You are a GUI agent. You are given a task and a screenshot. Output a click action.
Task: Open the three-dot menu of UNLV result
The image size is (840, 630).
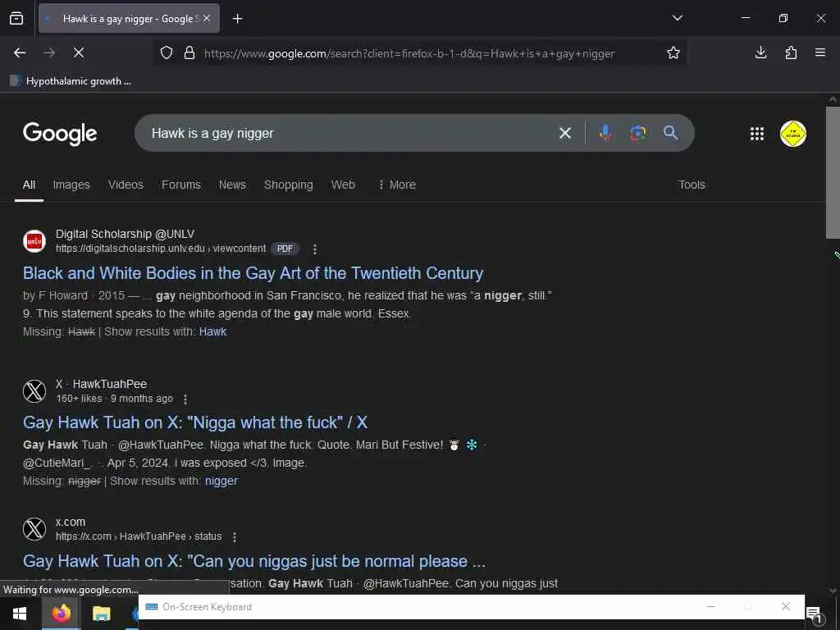(x=315, y=249)
